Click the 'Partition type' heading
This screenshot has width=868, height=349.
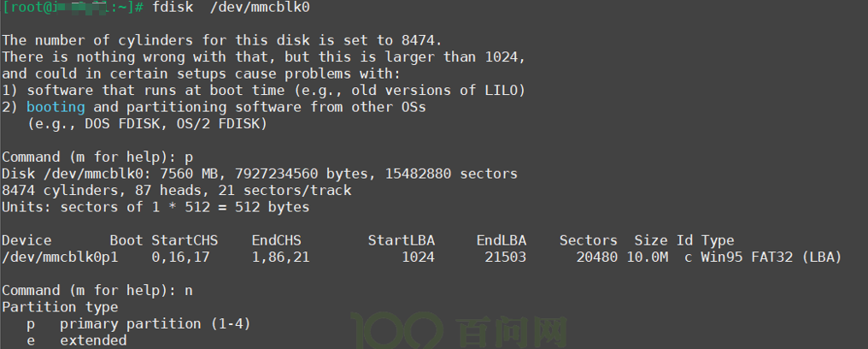(60, 307)
